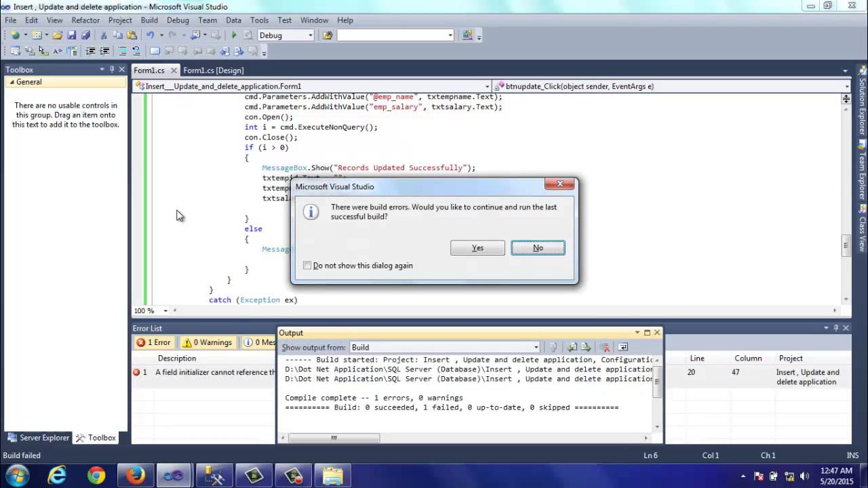Open the Debug solution configuration dropdown
Screen dimensions: 868x488
click(x=311, y=35)
